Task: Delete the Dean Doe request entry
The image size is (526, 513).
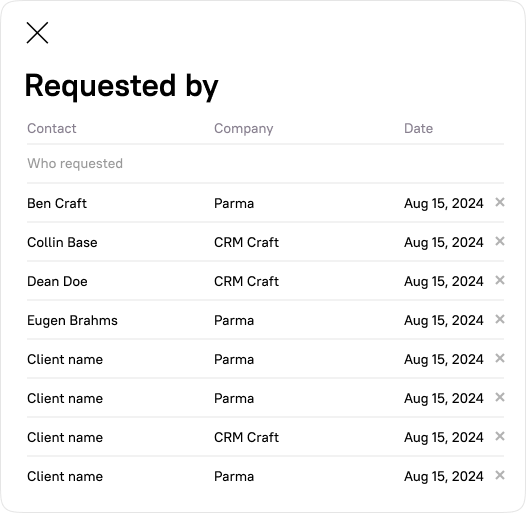Action: tap(500, 280)
